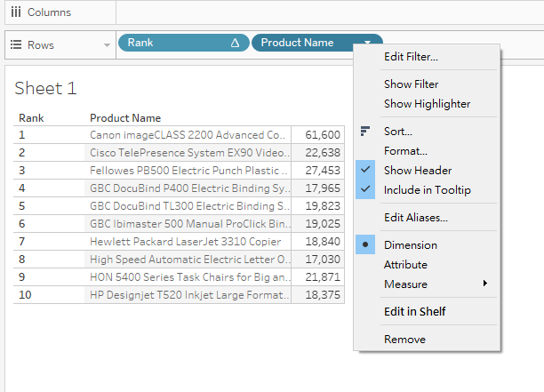Click the value 18,840 cell
The width and height of the screenshot is (544, 392).
(318, 242)
